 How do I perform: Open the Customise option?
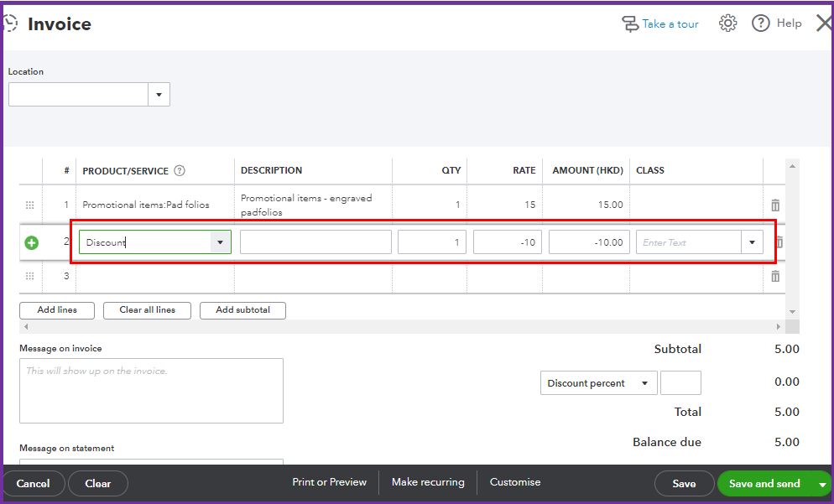[515, 481]
